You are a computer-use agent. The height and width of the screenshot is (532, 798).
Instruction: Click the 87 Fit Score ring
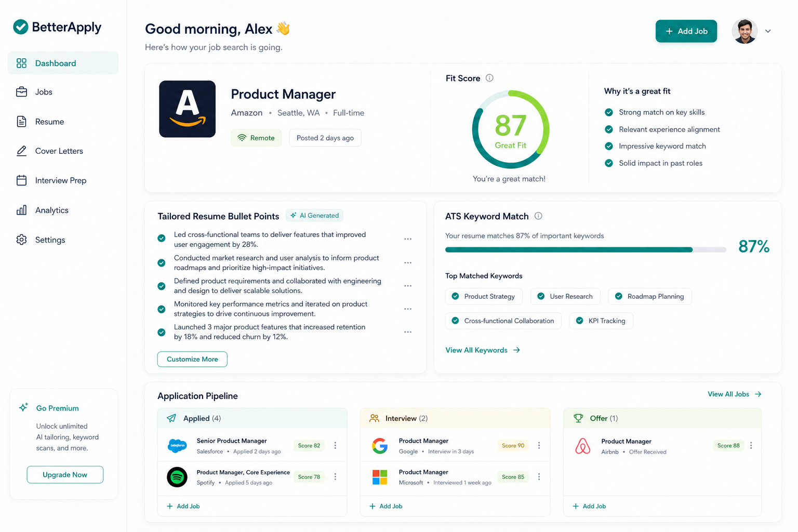511,129
